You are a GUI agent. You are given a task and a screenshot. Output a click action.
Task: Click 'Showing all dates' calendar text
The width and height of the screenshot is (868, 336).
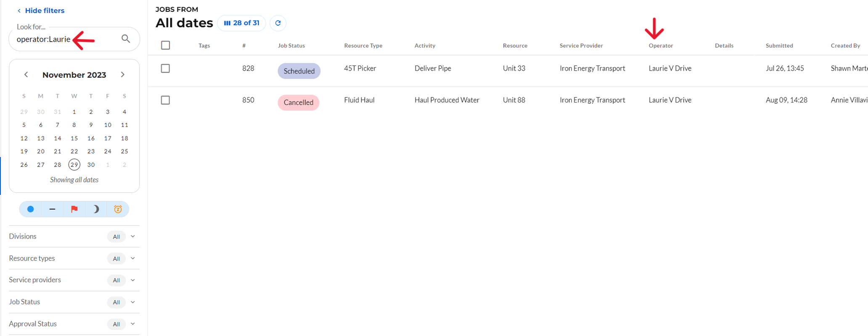point(74,180)
